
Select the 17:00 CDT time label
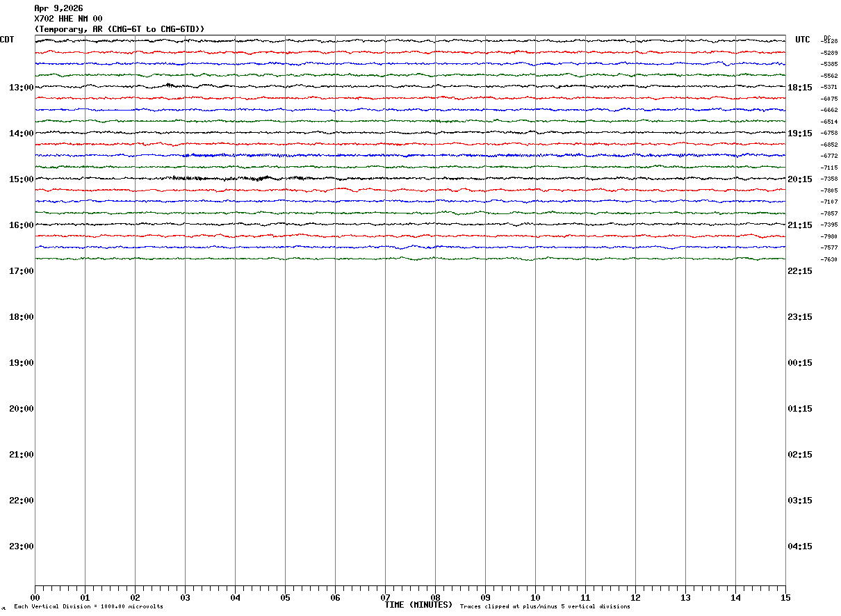tap(22, 271)
